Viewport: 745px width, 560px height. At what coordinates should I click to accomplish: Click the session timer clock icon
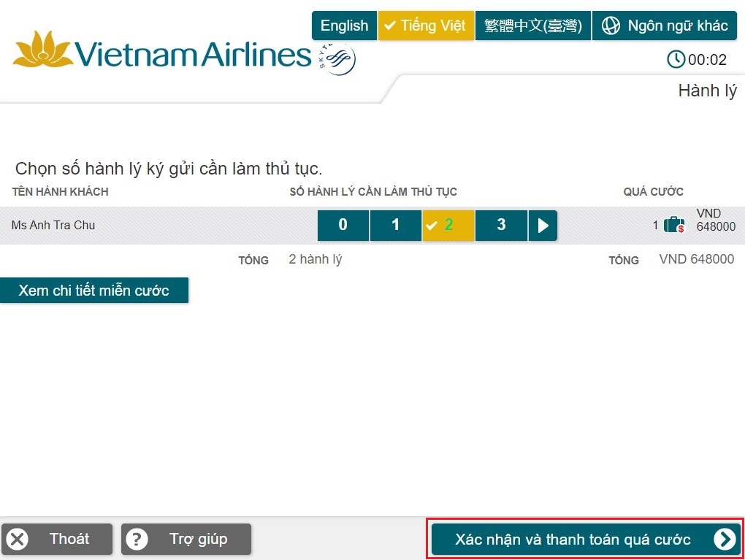pyautogui.click(x=676, y=59)
